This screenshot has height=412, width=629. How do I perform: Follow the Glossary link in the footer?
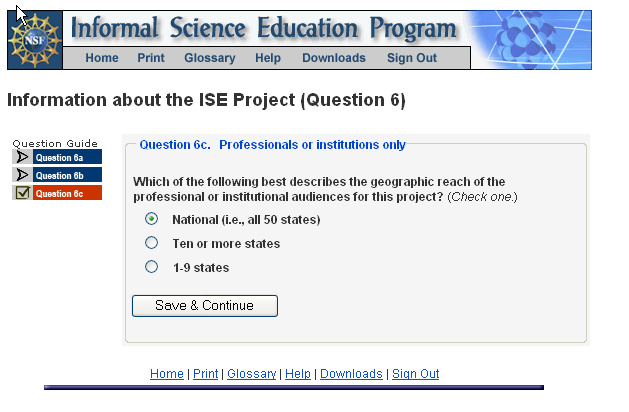click(251, 374)
